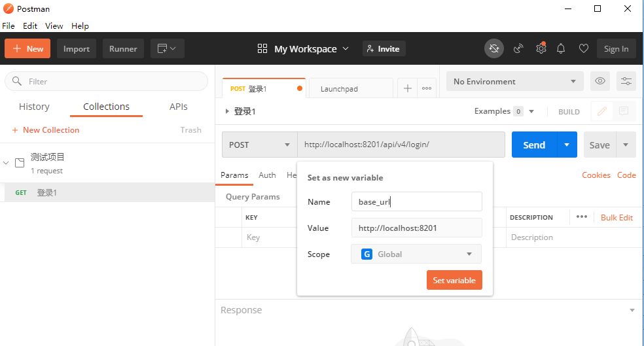Viewport: 644px width, 346px height.
Task: Open the Trash link
Action: coord(190,130)
